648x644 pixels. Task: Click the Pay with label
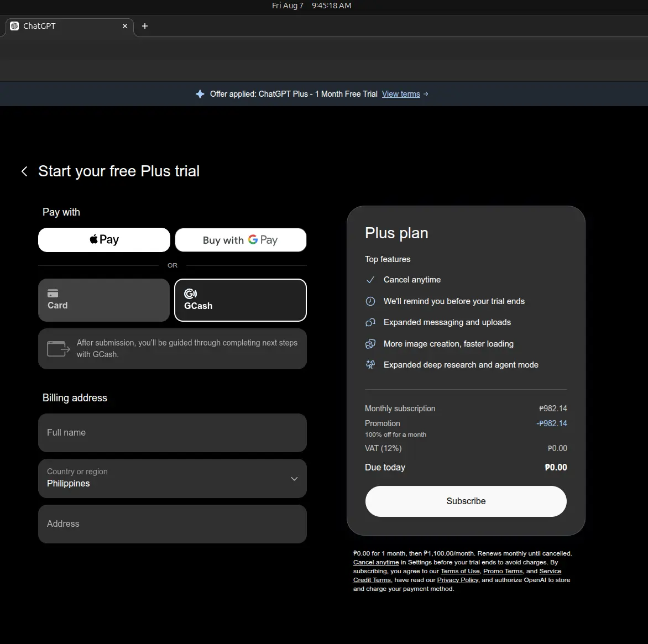click(x=61, y=212)
